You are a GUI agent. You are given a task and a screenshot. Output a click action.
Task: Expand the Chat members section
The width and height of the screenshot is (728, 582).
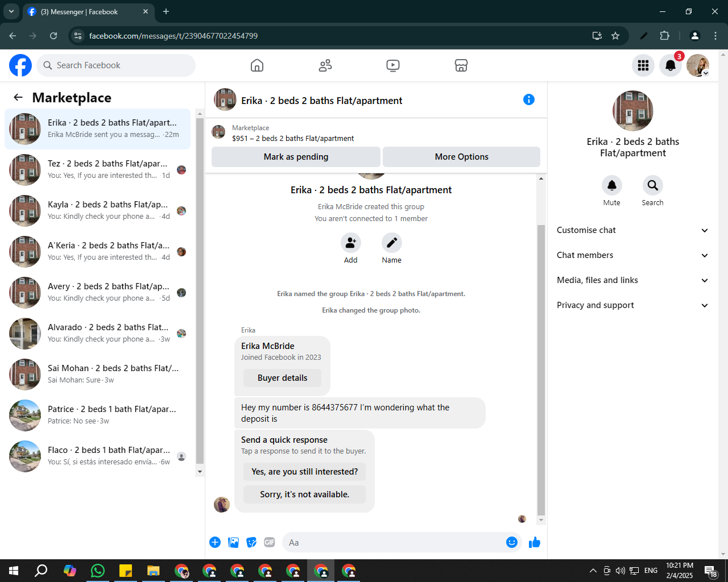coord(633,255)
